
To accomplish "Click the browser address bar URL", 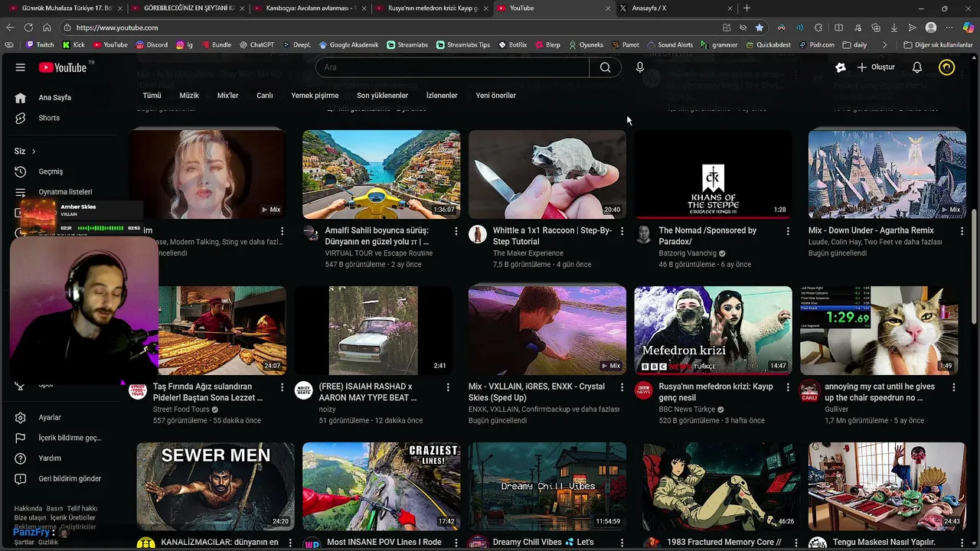I will (117, 28).
